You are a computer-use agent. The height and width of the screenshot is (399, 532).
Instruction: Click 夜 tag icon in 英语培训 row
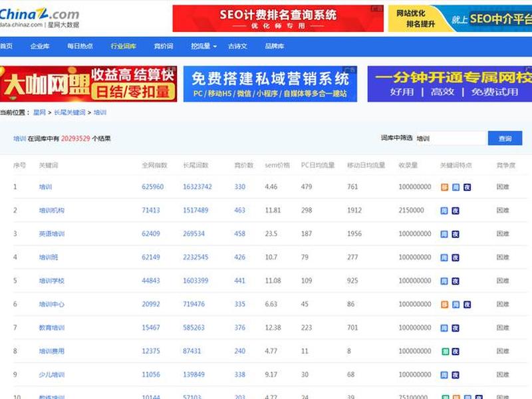tap(456, 234)
